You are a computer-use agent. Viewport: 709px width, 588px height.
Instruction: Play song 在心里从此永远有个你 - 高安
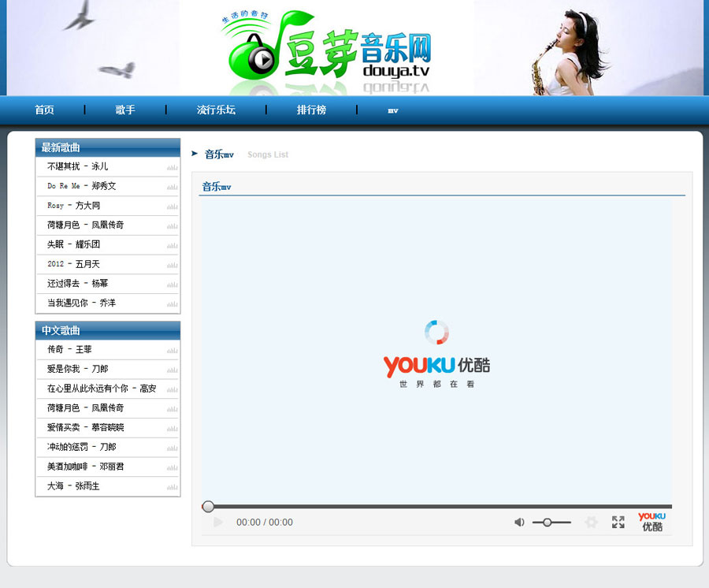coord(102,388)
